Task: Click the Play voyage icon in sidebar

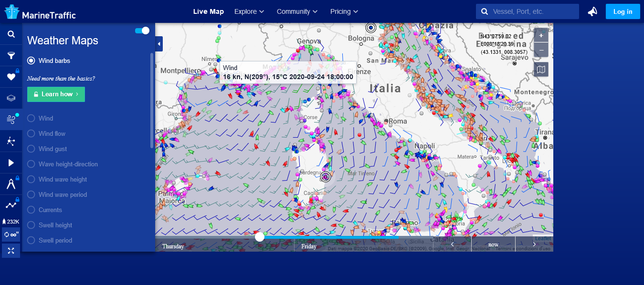Action: tap(11, 163)
